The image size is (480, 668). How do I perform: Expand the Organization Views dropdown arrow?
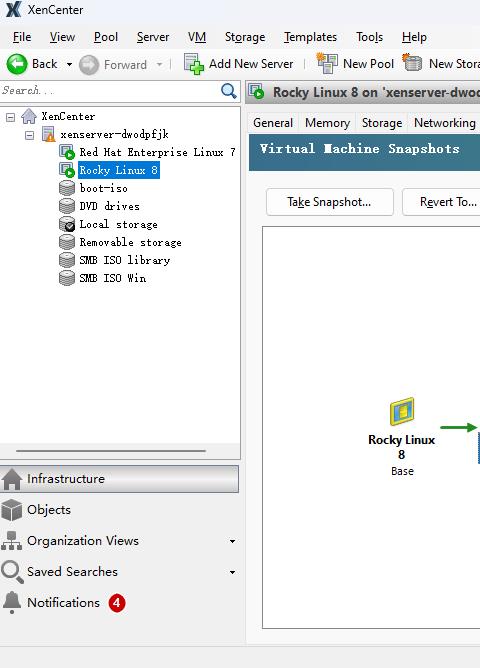233,541
